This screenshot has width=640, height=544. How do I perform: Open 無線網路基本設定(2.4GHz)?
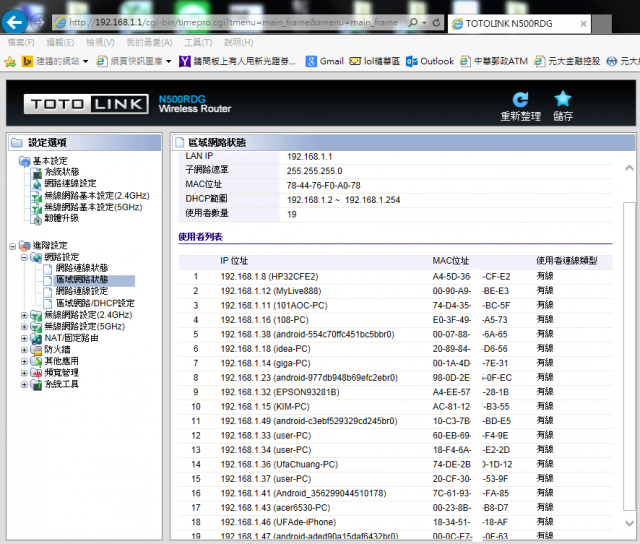pos(97,195)
